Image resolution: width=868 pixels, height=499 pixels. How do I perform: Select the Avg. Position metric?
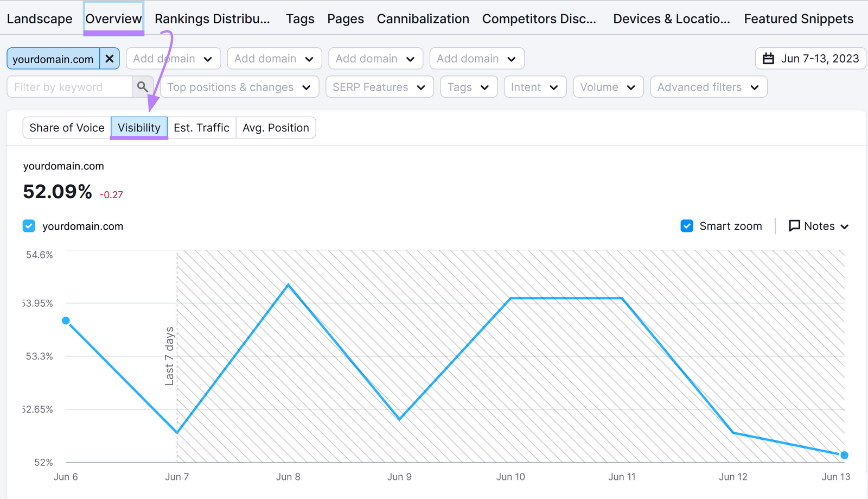point(276,128)
